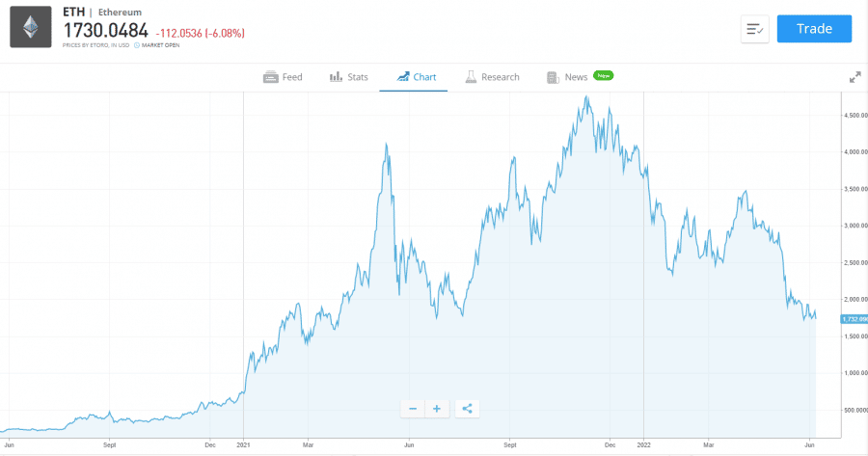Click the current price label 1,732 on axis
Screen dimensions: 868x456
[x=854, y=319]
